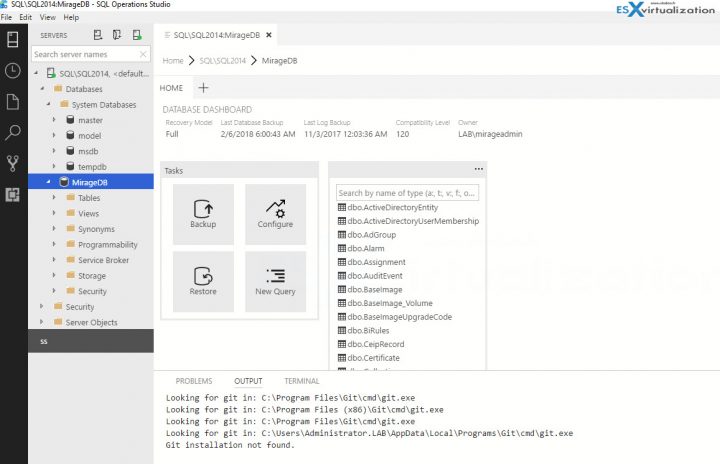Click the Configure task tile
This screenshot has height=464, width=720.
pyautogui.click(x=275, y=214)
